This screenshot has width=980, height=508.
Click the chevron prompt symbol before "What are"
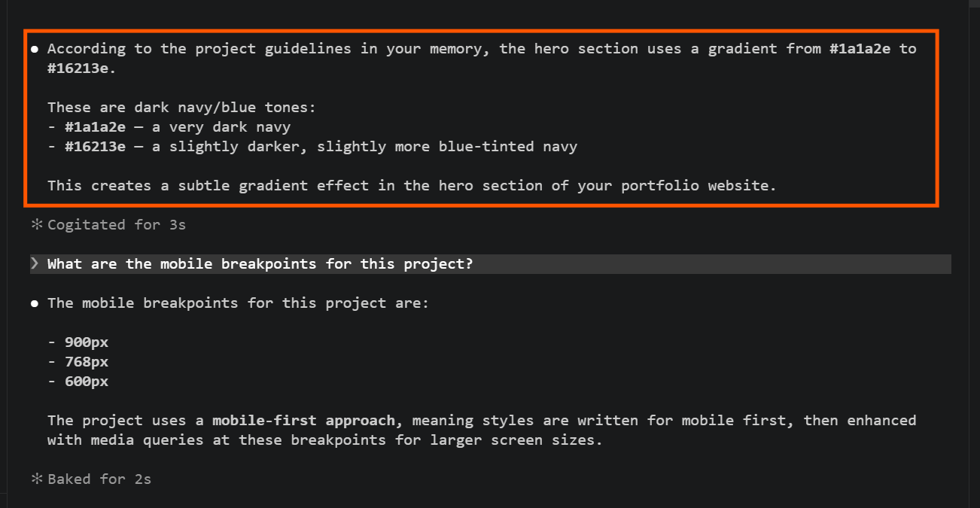(35, 263)
